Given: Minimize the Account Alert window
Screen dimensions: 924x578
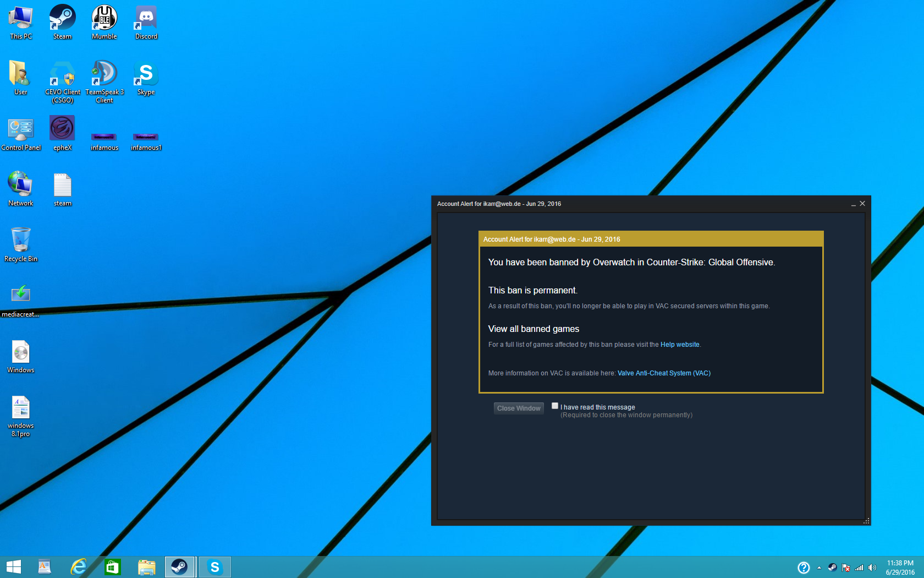Looking at the screenshot, I should click(x=854, y=204).
